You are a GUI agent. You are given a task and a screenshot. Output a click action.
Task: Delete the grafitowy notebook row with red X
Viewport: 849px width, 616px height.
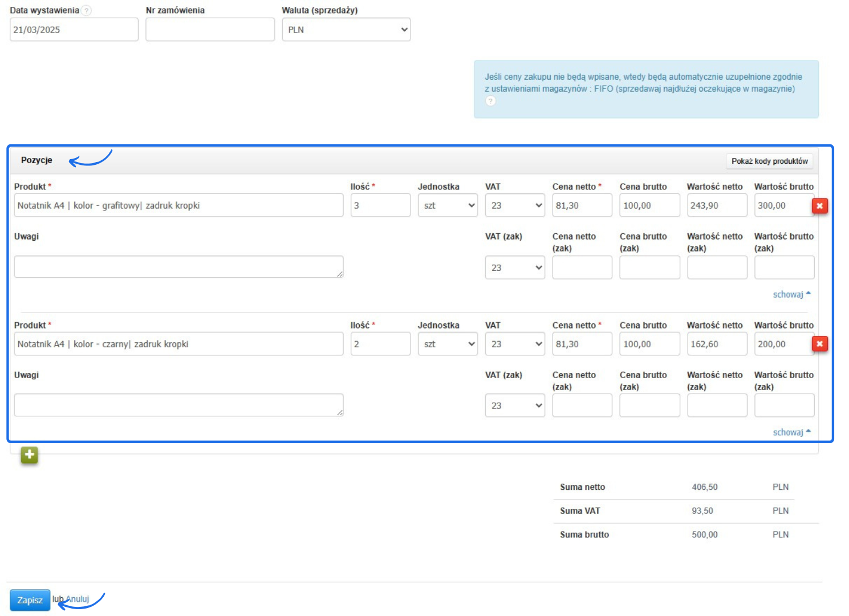pos(819,206)
